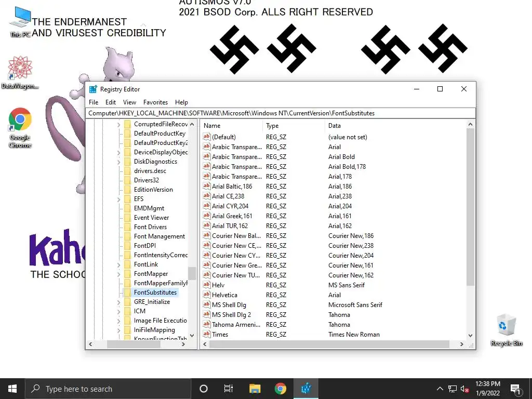Click the Microsoft Sans Serif data cell
The image size is (532, 399).
tap(355, 304)
